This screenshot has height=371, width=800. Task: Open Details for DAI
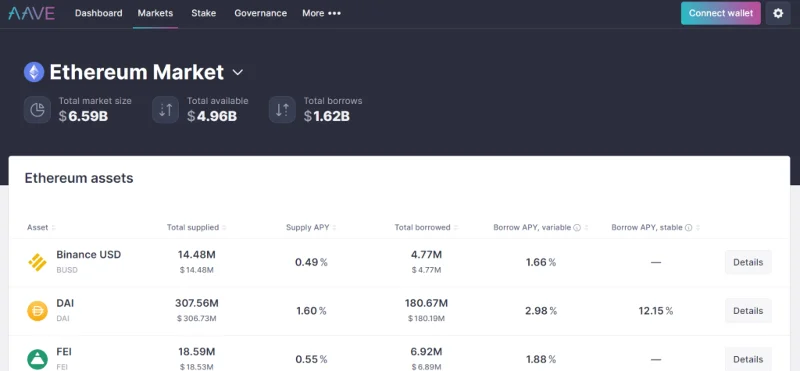[748, 311]
